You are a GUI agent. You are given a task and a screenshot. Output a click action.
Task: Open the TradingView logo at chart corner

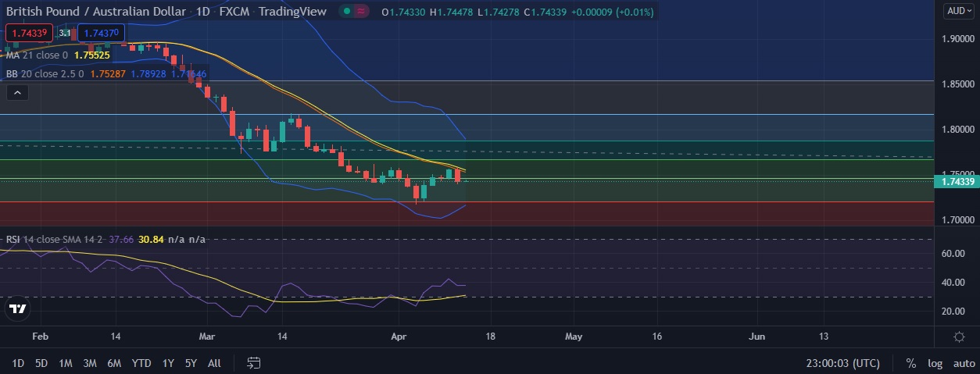(x=17, y=309)
